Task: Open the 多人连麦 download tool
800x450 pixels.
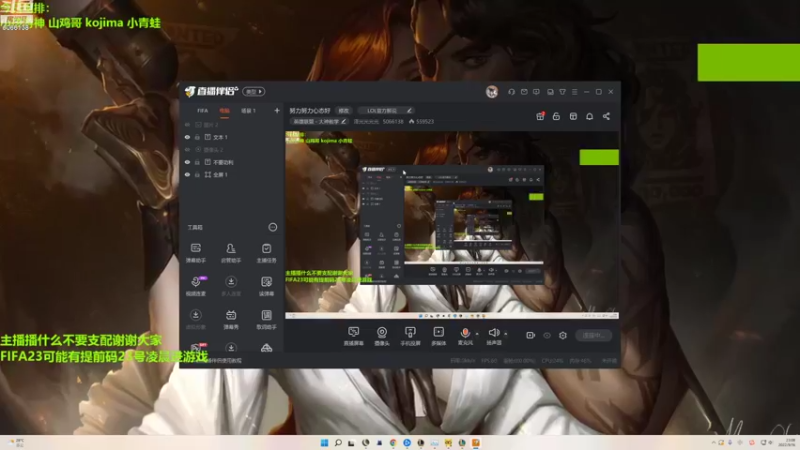Action: click(231, 286)
